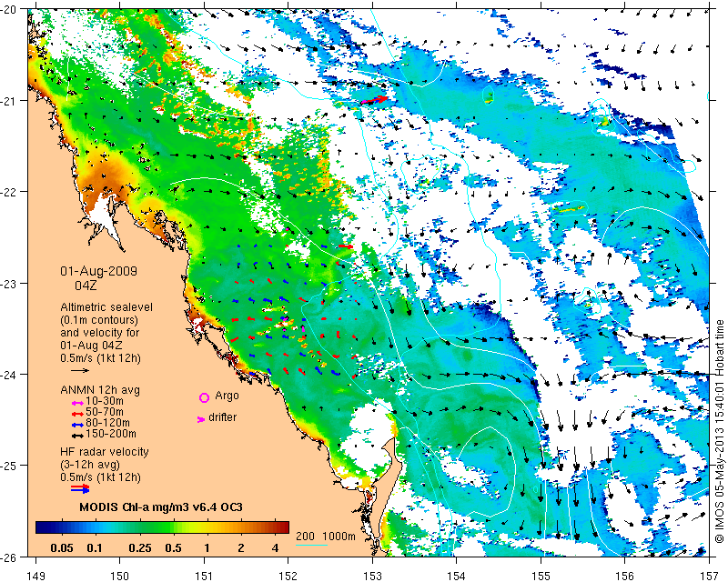Click the 'drifter' legend label
This screenshot has width=728, height=582.
tap(222, 417)
